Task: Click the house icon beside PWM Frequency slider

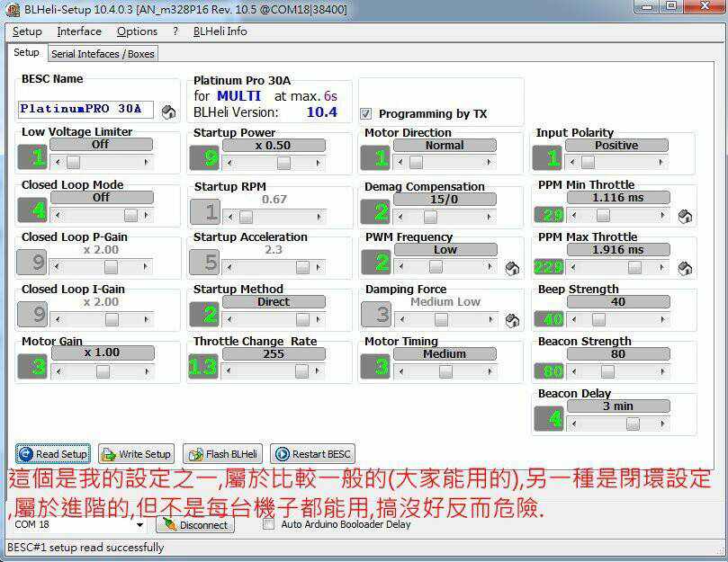Action: [512, 269]
